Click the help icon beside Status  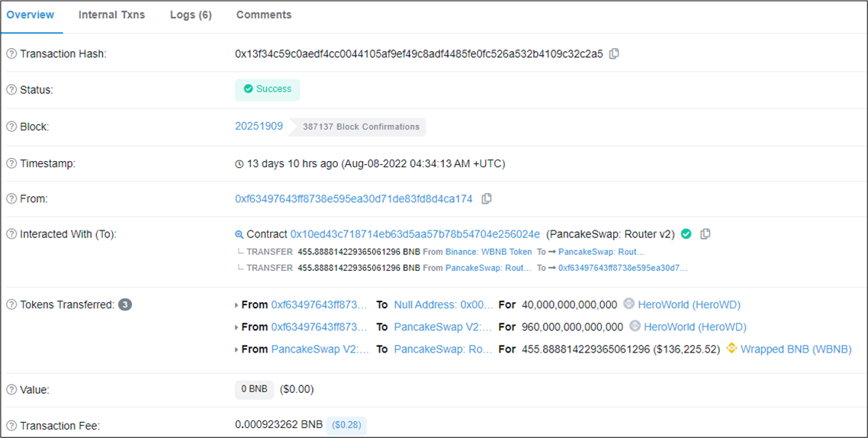11,90
